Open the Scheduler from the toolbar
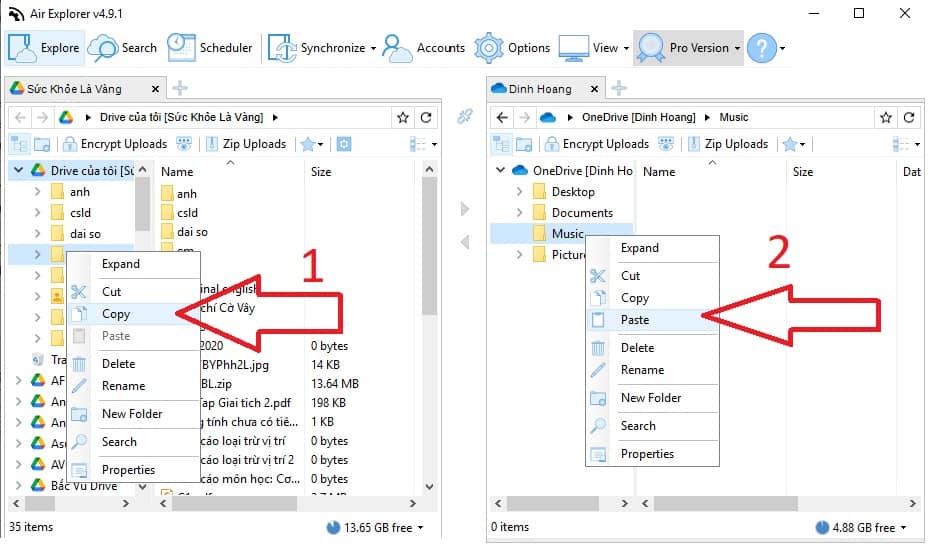The image size is (928, 550). click(x=210, y=47)
